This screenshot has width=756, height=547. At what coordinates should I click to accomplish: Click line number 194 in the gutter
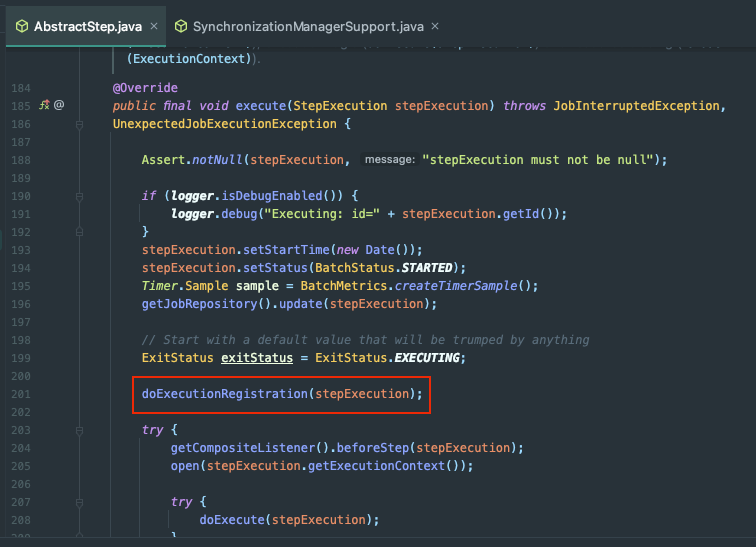(21, 268)
